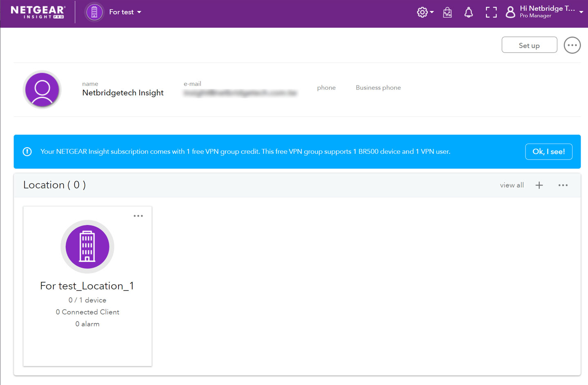Open the For test_Location_1 card menu
The image size is (588, 385).
point(138,215)
